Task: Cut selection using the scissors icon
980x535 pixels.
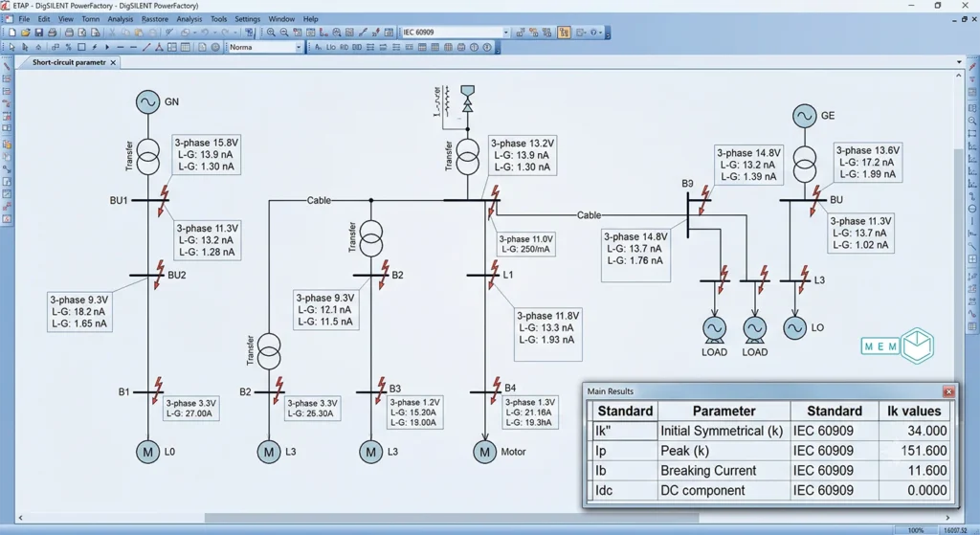Action: point(113,33)
